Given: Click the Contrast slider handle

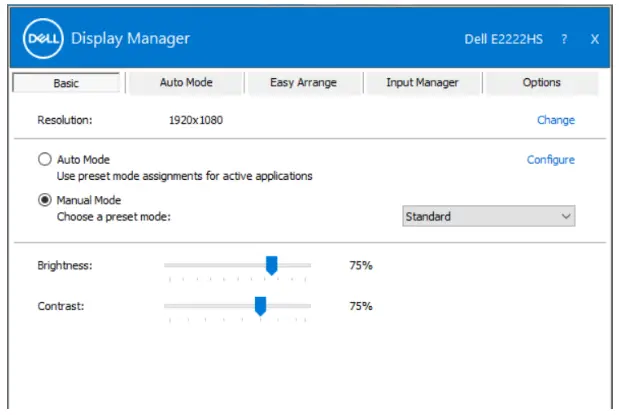Looking at the screenshot, I should click(260, 306).
